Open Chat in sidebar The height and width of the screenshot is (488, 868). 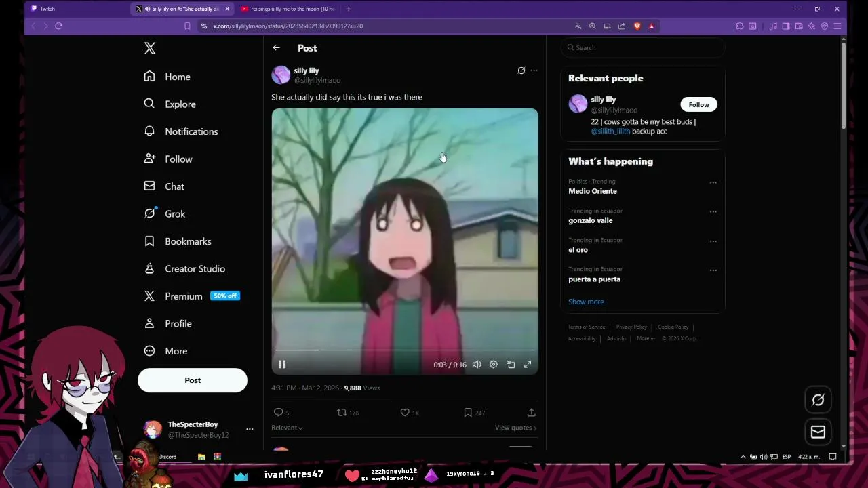pyautogui.click(x=164, y=186)
